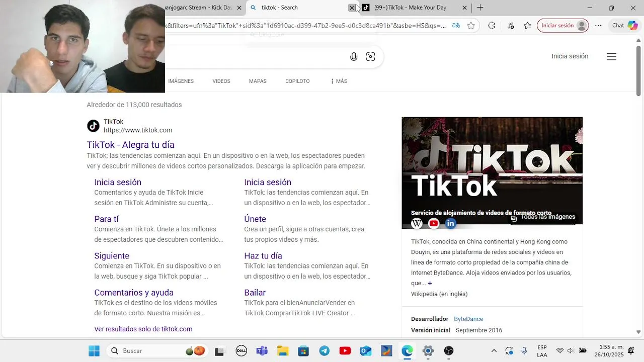
Task: Open Microsoft Teams from the taskbar
Action: click(262, 351)
